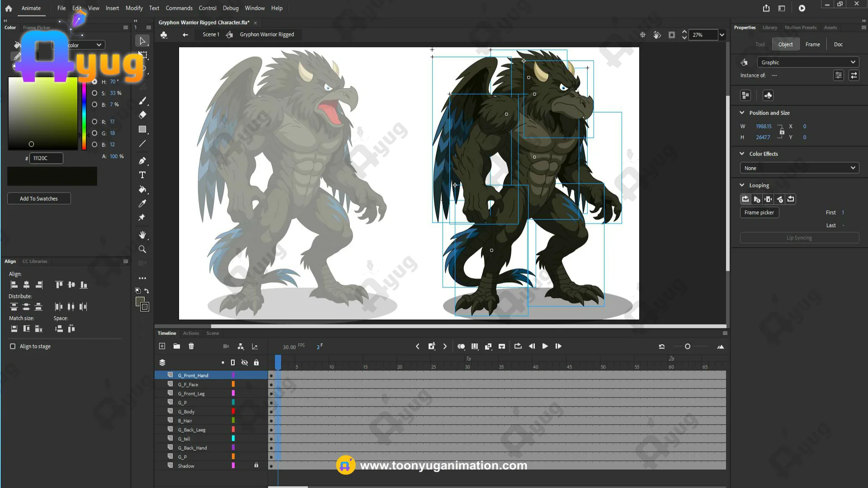This screenshot has height=488, width=868.
Task: Click the Add To Swatches button
Action: (39, 199)
